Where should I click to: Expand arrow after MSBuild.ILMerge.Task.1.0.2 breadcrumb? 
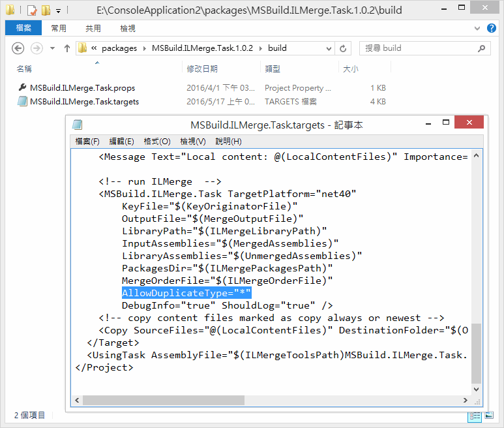(x=261, y=48)
